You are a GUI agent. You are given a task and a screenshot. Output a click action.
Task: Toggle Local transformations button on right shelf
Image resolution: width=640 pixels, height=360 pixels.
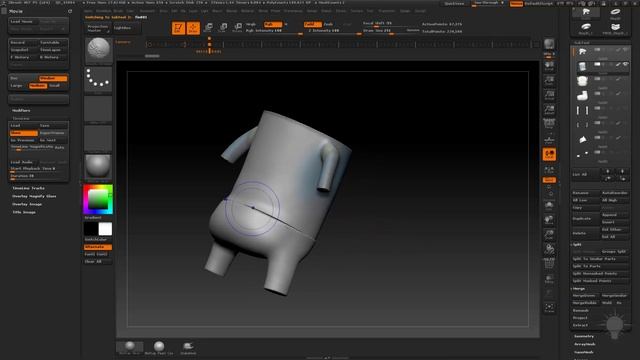click(549, 154)
